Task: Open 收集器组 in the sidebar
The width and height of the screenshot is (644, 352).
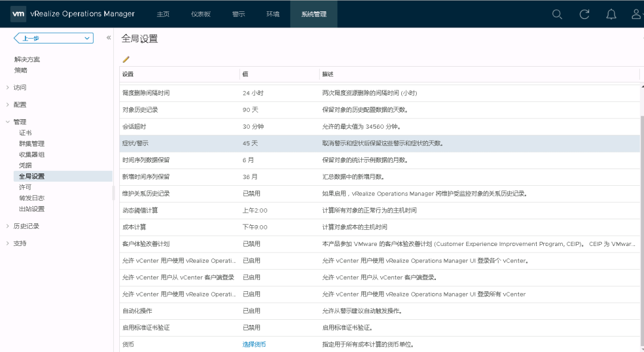Action: click(x=32, y=155)
